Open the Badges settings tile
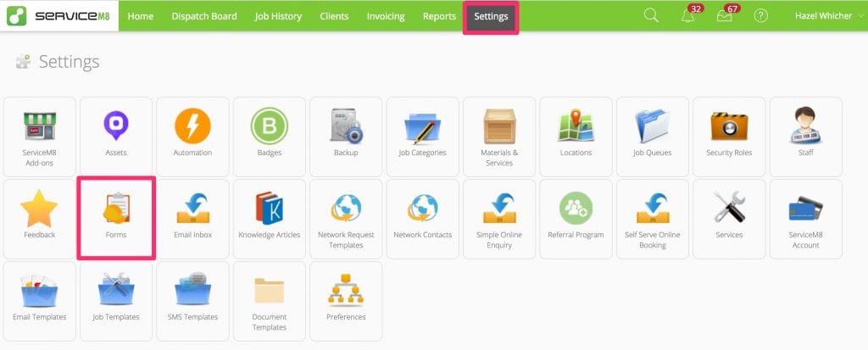Image resolution: width=868 pixels, height=350 pixels. (270, 136)
